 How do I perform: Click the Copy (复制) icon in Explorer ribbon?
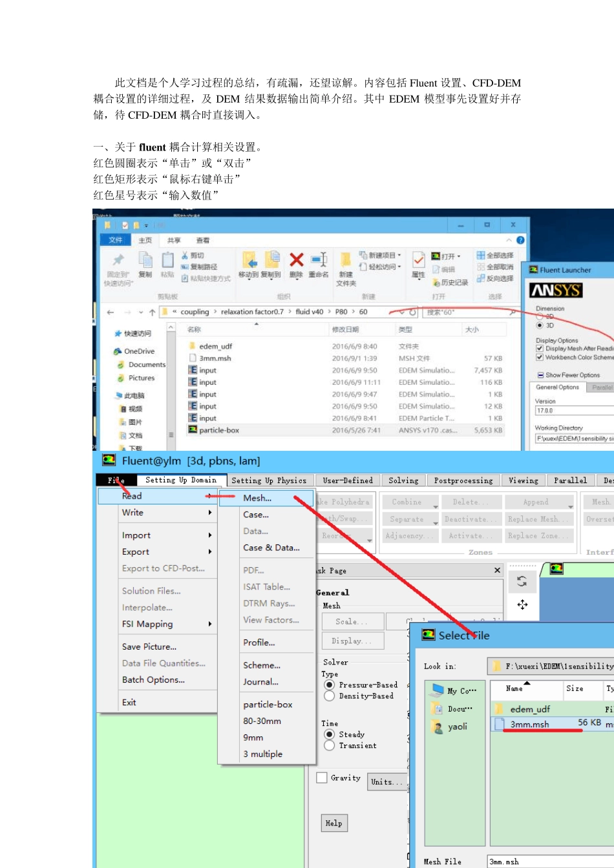click(145, 260)
